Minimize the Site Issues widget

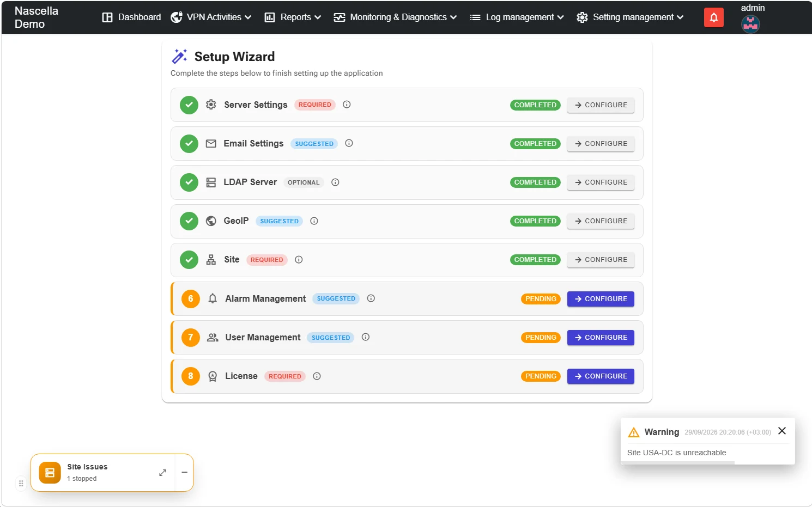pyautogui.click(x=185, y=473)
